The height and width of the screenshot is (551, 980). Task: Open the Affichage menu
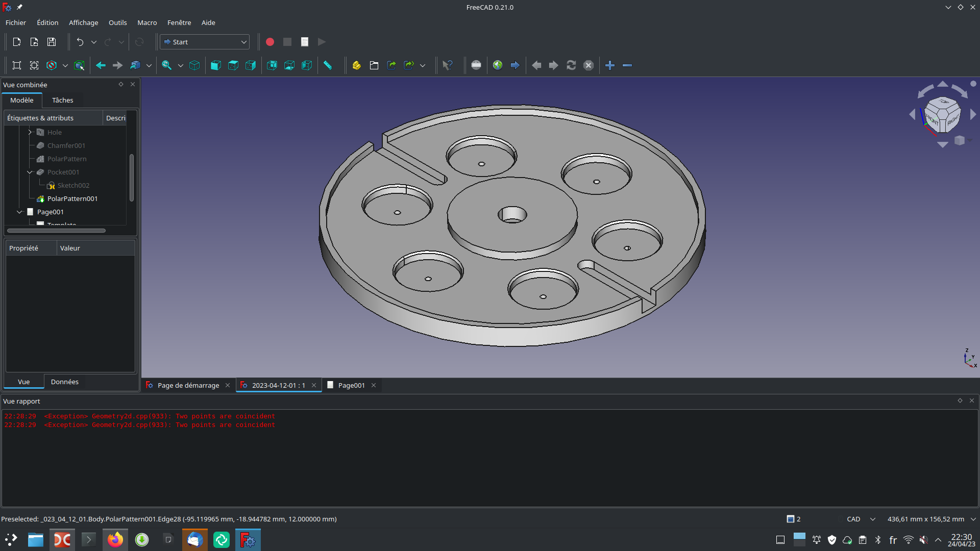(83, 22)
